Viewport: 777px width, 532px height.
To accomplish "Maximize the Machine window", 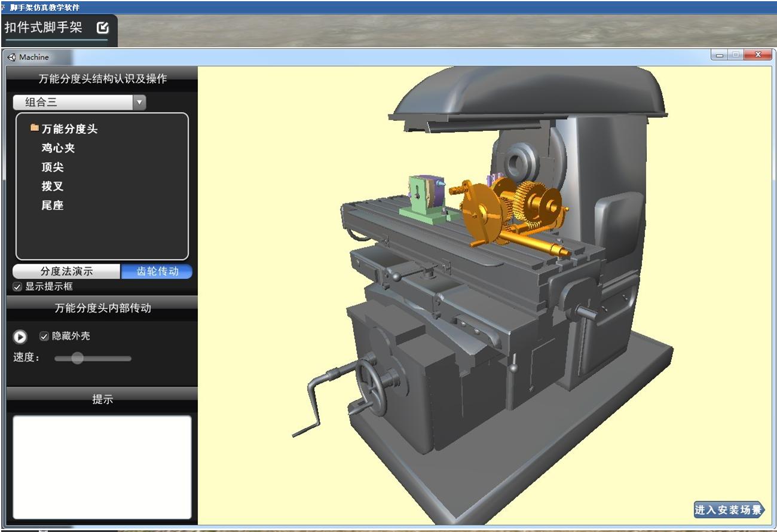I will pos(735,56).
